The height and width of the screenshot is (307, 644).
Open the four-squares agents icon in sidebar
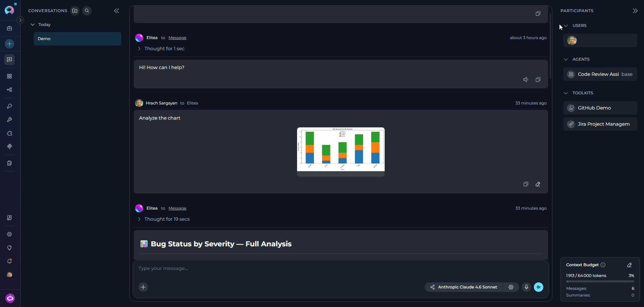[9, 76]
